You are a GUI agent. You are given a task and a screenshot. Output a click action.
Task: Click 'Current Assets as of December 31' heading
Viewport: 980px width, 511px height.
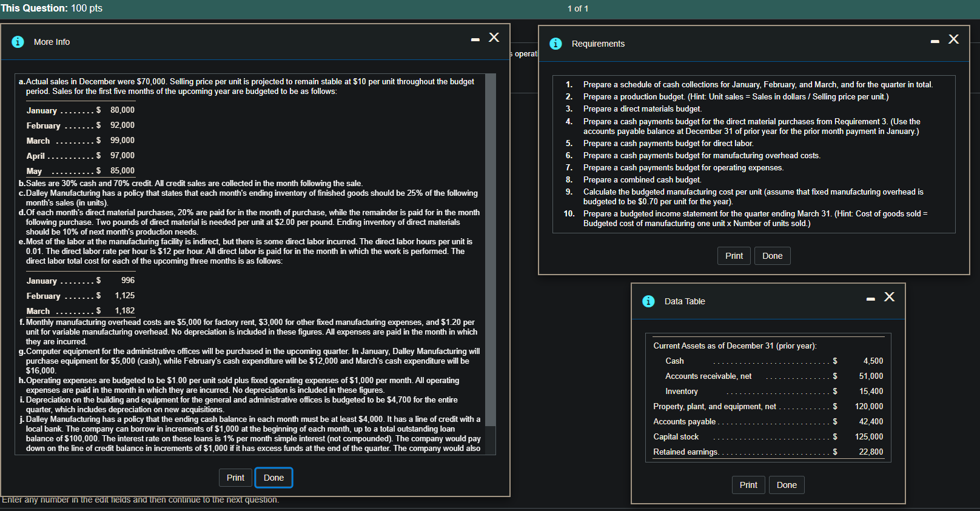coord(735,346)
